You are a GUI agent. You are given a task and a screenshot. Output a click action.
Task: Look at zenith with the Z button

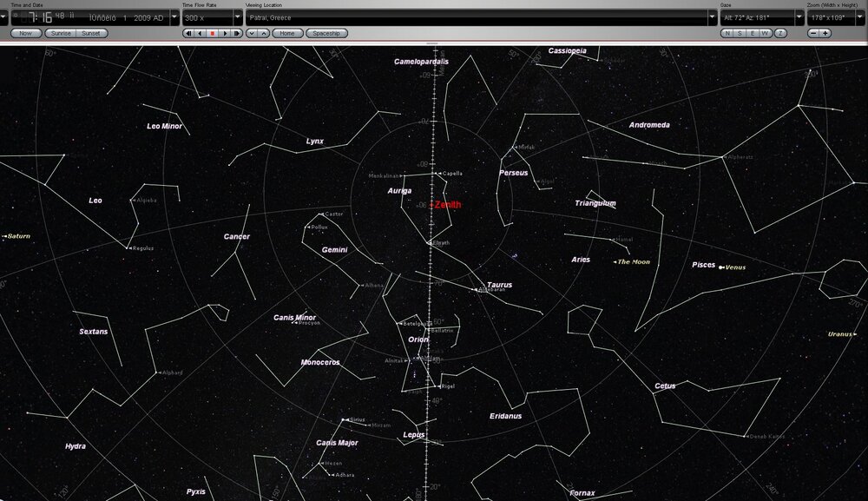780,33
